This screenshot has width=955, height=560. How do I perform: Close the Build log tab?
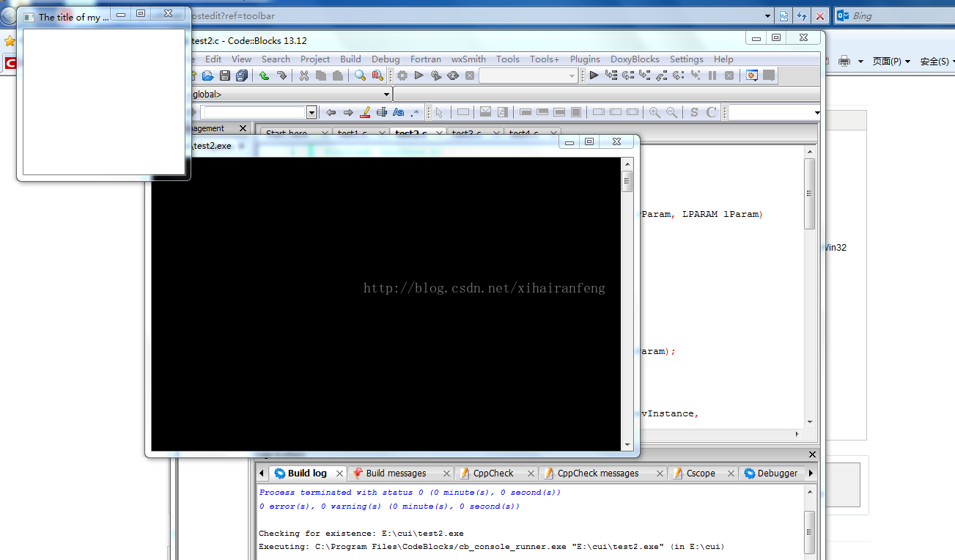339,474
